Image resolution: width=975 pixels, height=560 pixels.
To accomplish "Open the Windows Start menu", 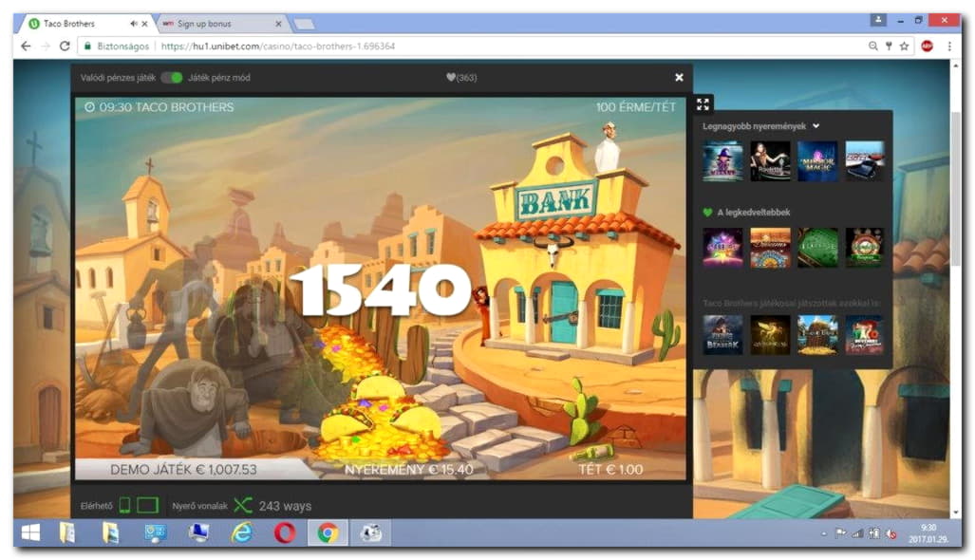I will [30, 533].
